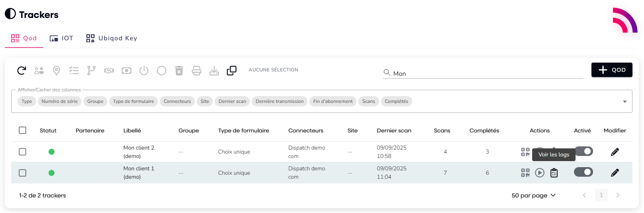Viewport: 644px width, 213px height.
Task: Remove the Dernière transmission column chip
Action: click(279, 101)
